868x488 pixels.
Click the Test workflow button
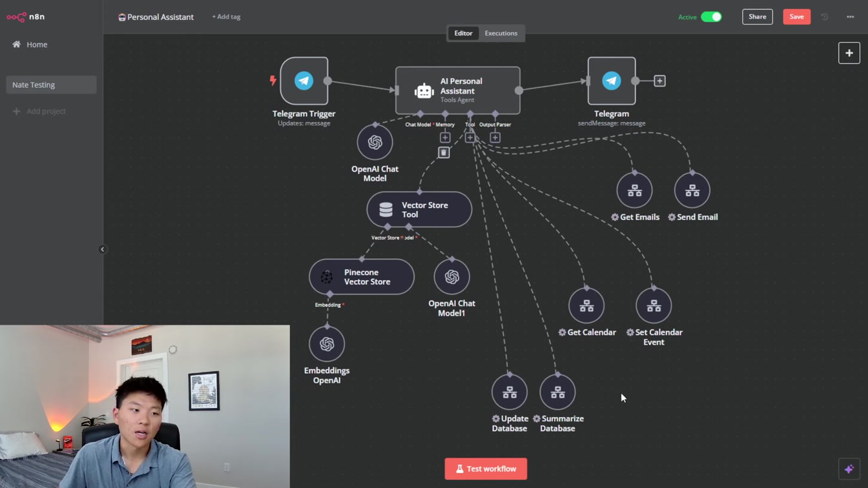[x=486, y=469]
